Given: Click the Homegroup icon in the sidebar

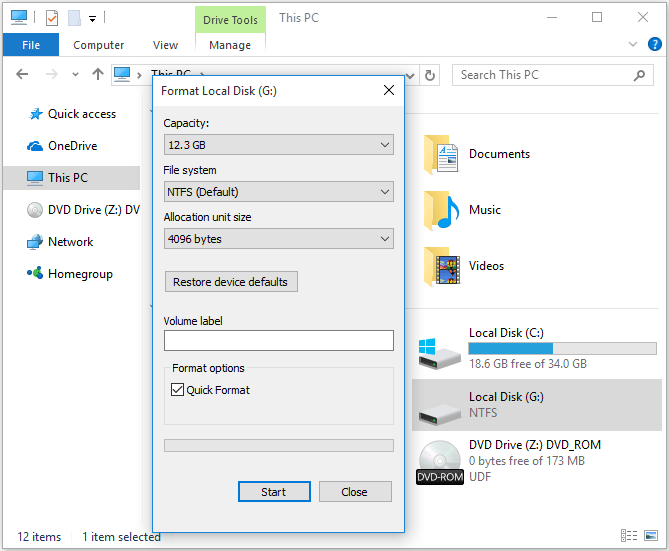Looking at the screenshot, I should tap(35, 273).
